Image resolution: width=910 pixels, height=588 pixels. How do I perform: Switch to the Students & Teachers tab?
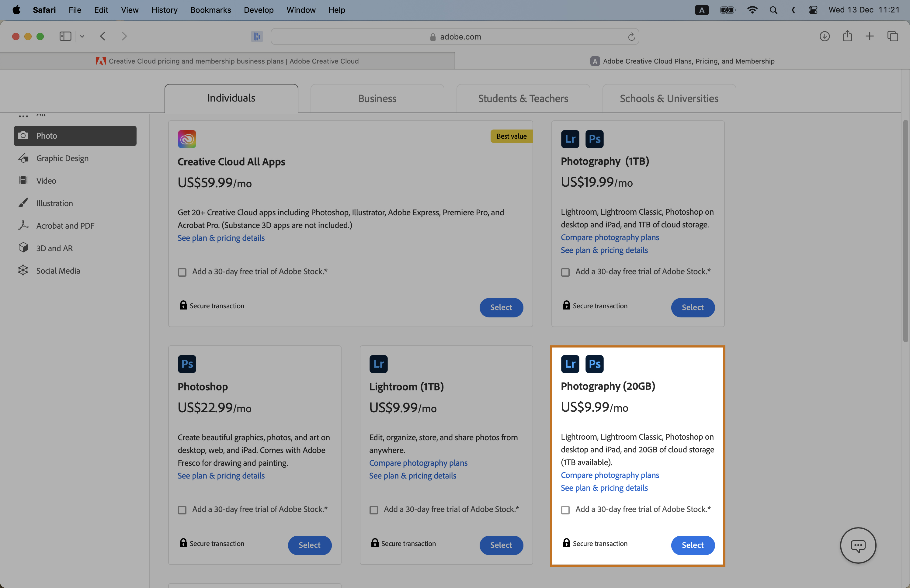tap(523, 99)
